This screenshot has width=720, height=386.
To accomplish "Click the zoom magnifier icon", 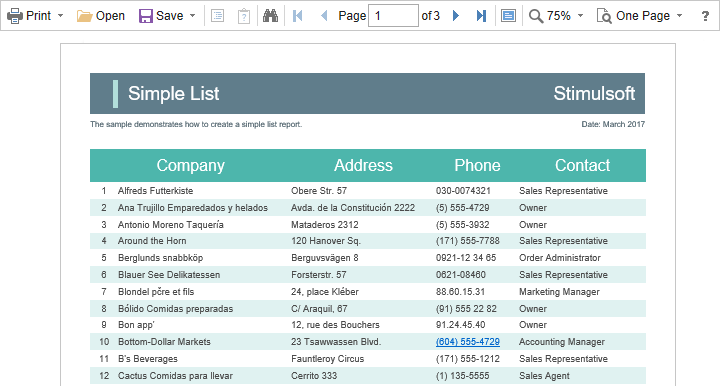I will tap(535, 16).
